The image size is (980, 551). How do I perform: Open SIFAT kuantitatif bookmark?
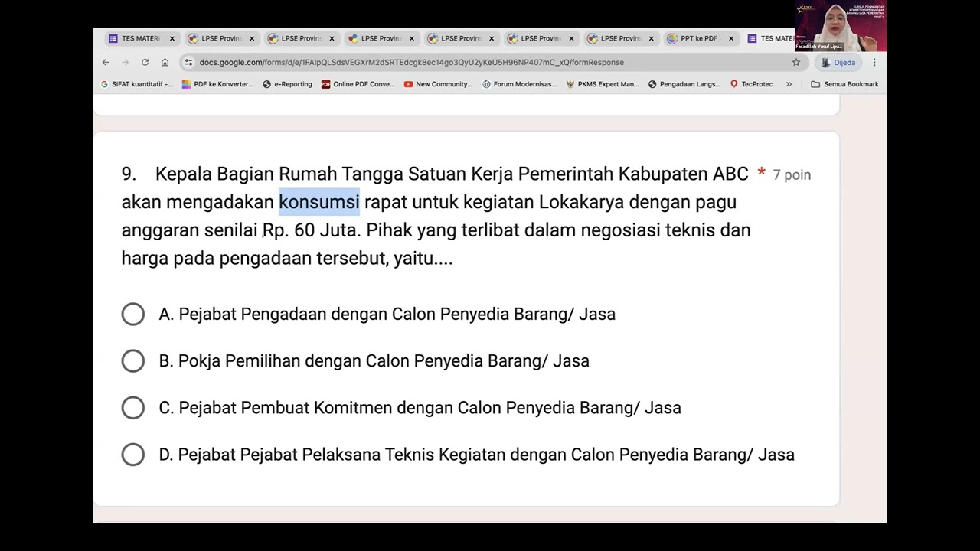137,84
